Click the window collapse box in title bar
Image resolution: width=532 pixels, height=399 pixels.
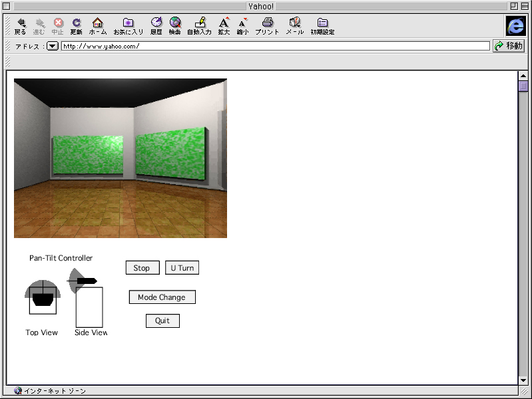[x=524, y=6]
